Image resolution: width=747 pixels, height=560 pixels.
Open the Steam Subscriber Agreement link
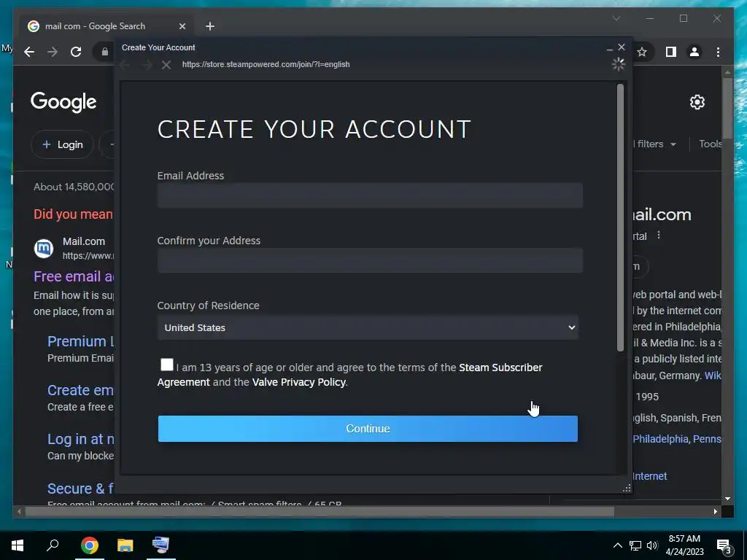500,367
